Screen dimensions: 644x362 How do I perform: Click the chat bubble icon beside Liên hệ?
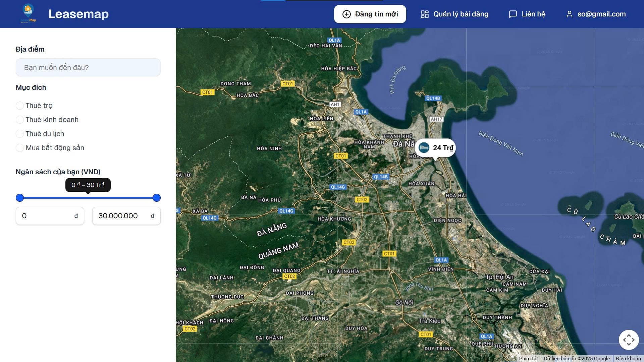[513, 14]
